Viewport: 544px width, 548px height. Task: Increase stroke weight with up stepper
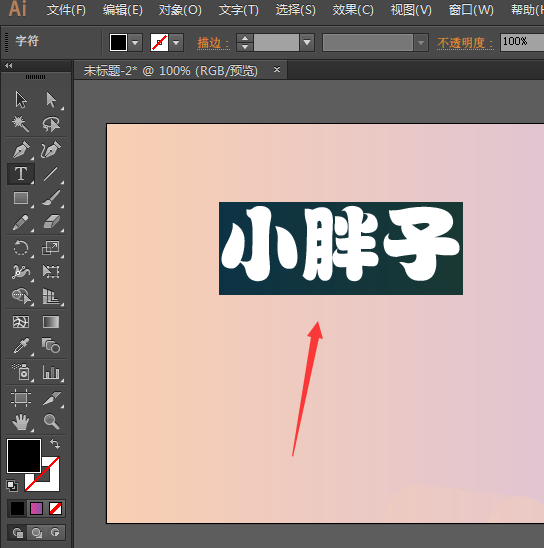click(245, 38)
